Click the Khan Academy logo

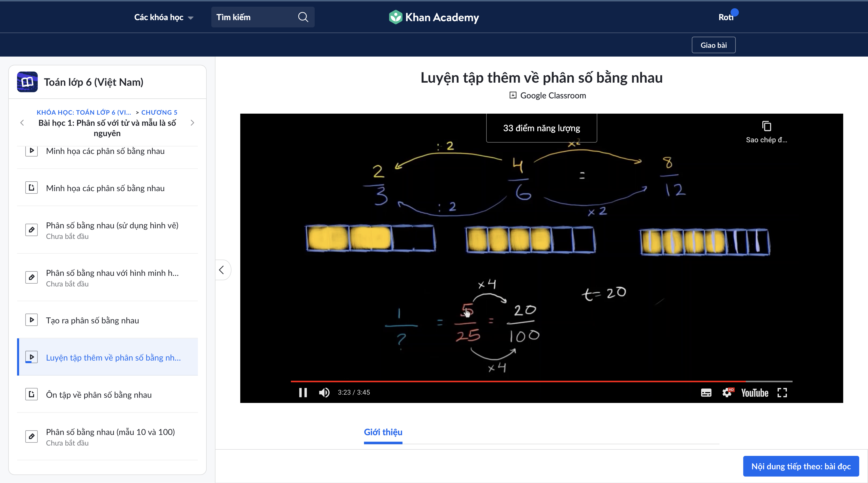[x=434, y=17]
